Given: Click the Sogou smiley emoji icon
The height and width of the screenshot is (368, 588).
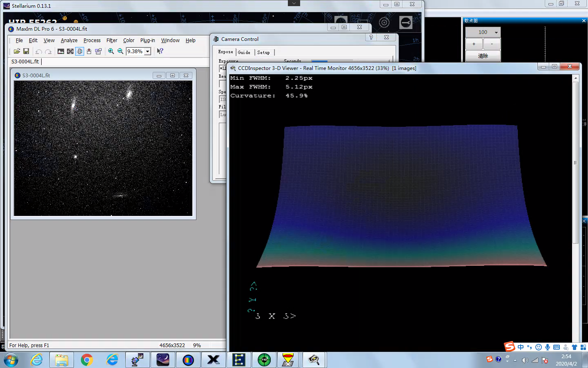Looking at the screenshot, I should 539,347.
